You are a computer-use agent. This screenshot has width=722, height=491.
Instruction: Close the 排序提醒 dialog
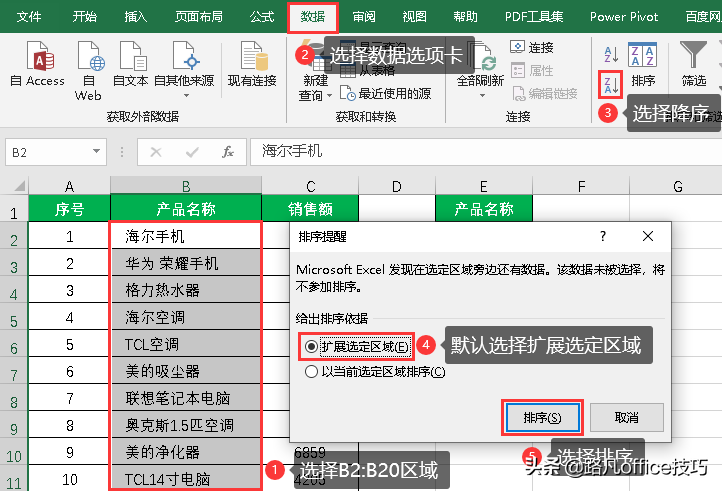click(x=648, y=236)
